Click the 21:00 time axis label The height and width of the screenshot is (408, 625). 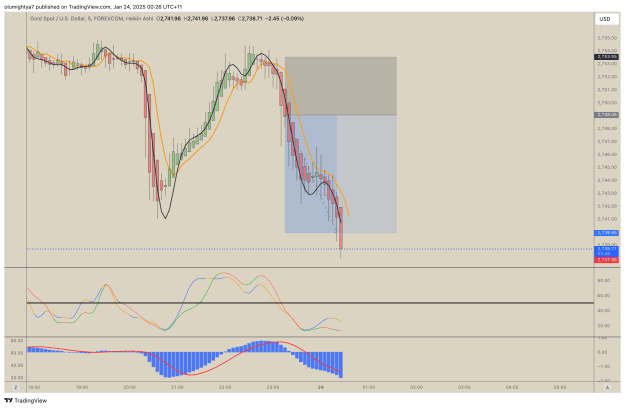[177, 387]
